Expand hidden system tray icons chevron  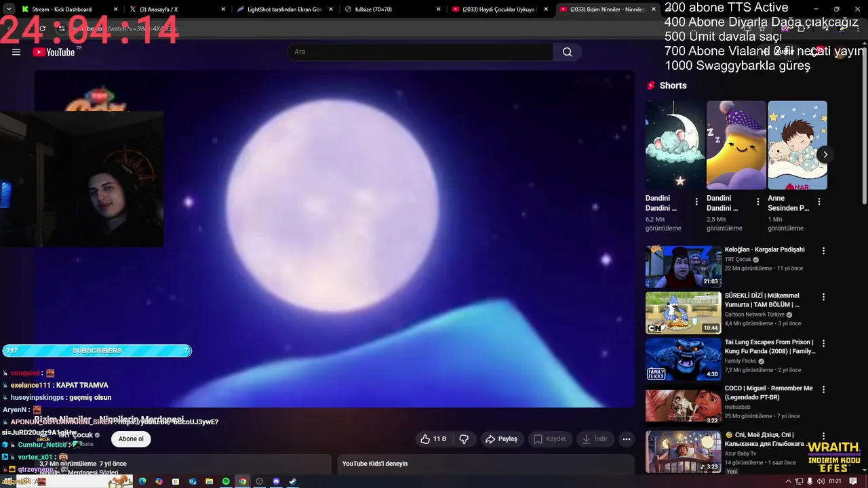tap(788, 481)
